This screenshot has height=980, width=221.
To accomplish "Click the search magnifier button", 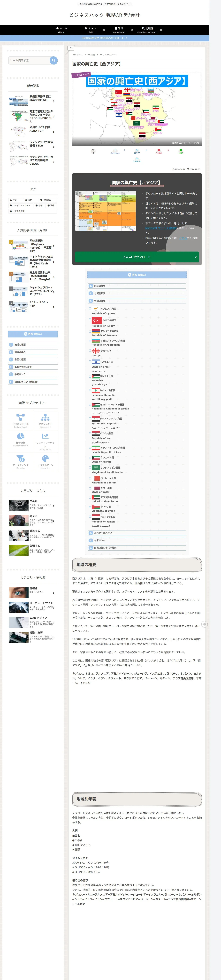I will click(x=53, y=60).
